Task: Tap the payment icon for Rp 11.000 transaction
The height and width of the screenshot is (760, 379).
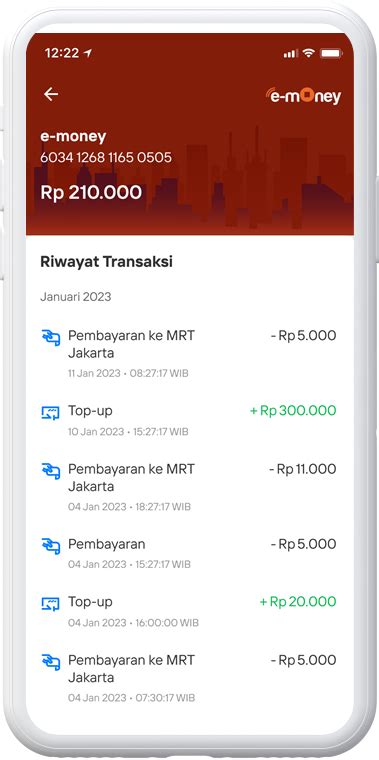Action: point(50,471)
